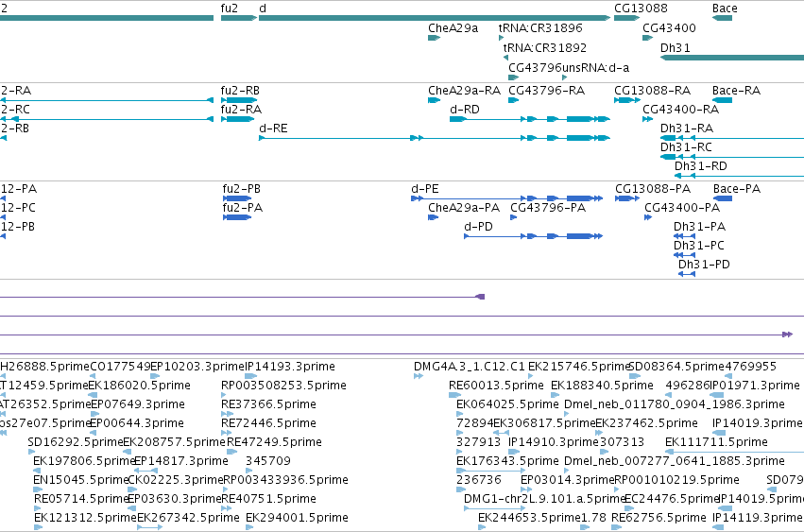
Task: Click the RP003433936.5prime EST label
Action: [286, 480]
